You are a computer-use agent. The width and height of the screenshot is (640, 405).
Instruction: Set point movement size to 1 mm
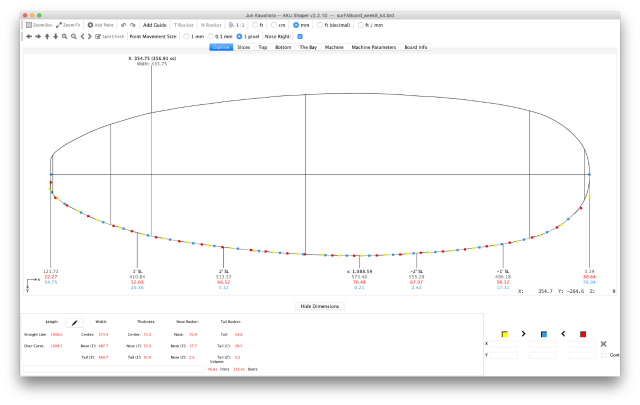click(x=187, y=36)
